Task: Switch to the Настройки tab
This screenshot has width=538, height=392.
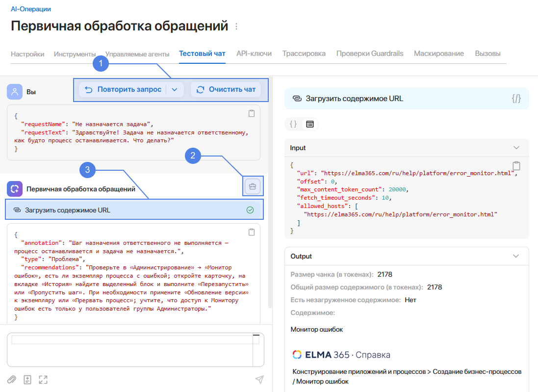Action: click(x=27, y=54)
